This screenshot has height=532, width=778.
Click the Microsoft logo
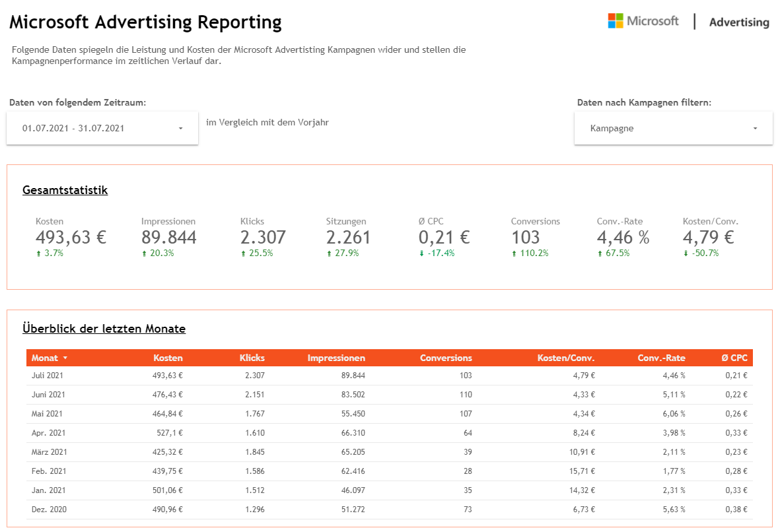pos(643,21)
